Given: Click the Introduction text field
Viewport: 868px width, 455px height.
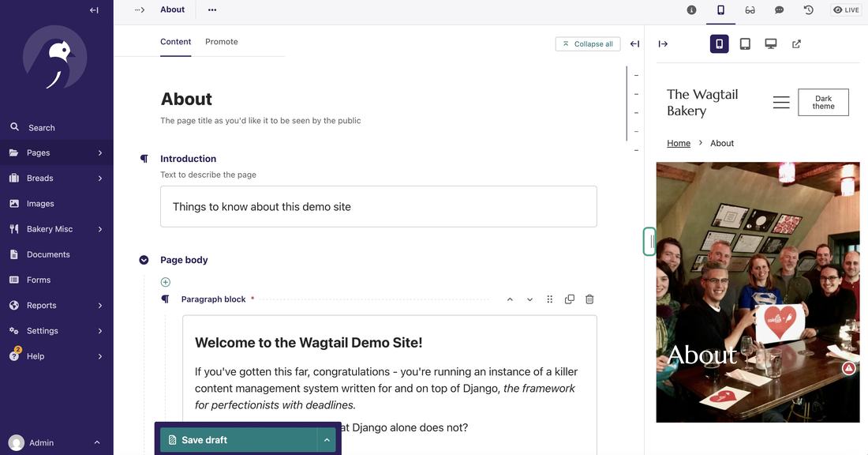Looking at the screenshot, I should 379,207.
